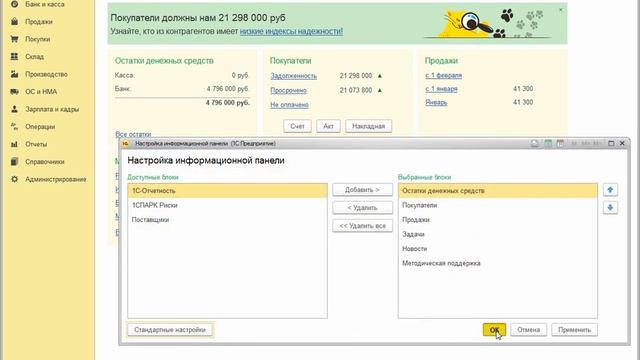Viewport: 640px width, 360px height.
Task: Close the Настройка информационной панели dialog
Action: click(622, 144)
